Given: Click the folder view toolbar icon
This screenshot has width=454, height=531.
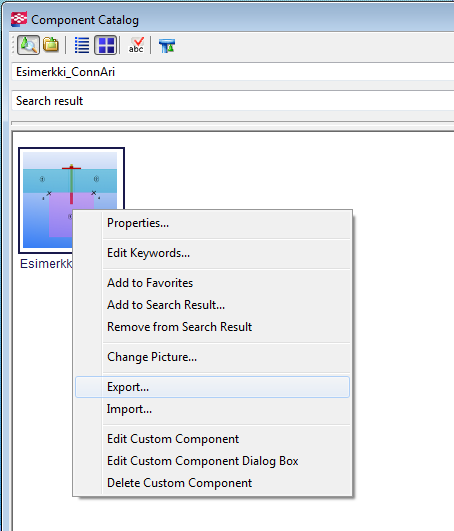Looking at the screenshot, I should (51, 45).
